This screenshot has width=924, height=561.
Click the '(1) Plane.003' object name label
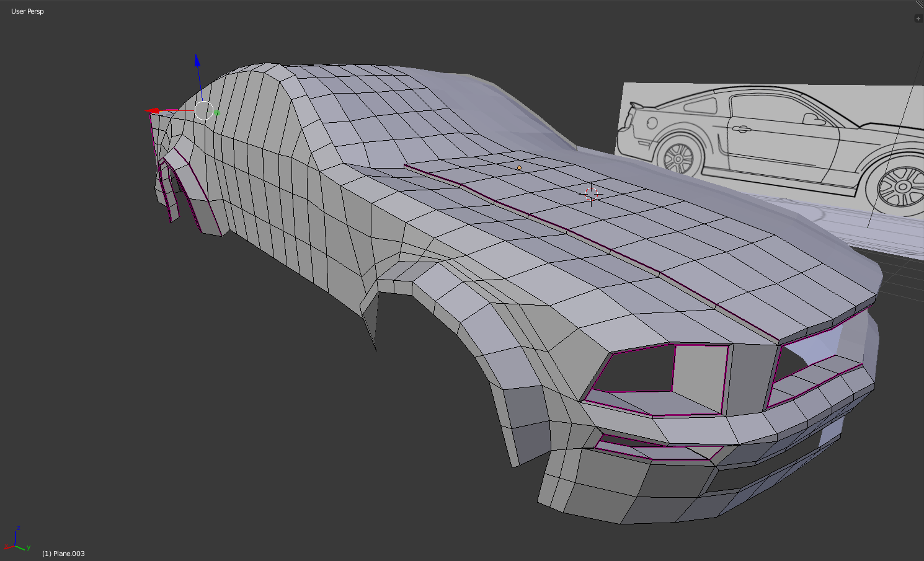click(x=63, y=554)
